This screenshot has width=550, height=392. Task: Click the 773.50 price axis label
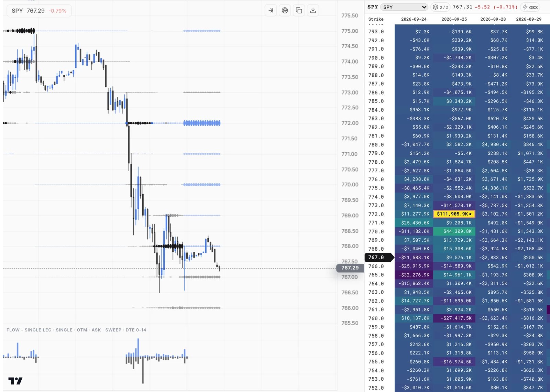tap(350, 77)
